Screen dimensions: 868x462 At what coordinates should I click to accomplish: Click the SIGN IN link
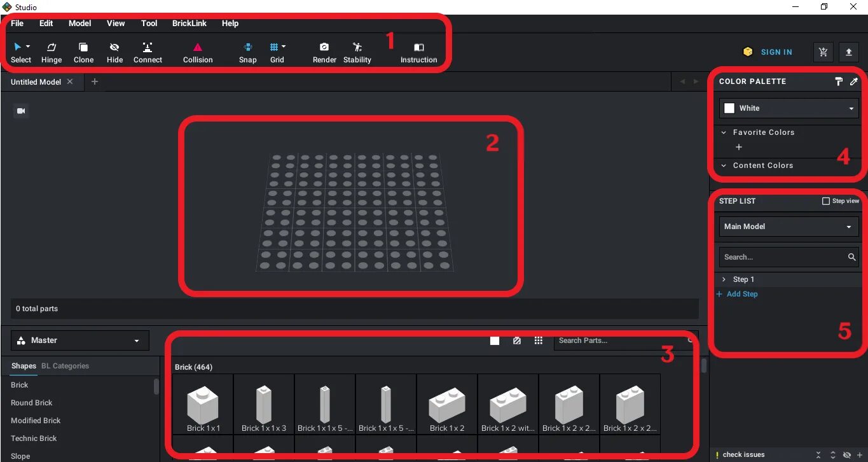(776, 52)
